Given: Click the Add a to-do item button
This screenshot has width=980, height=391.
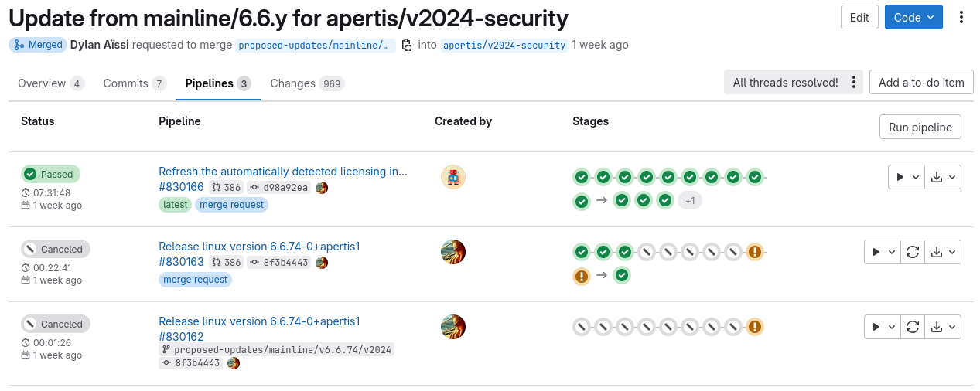Looking at the screenshot, I should click(921, 83).
